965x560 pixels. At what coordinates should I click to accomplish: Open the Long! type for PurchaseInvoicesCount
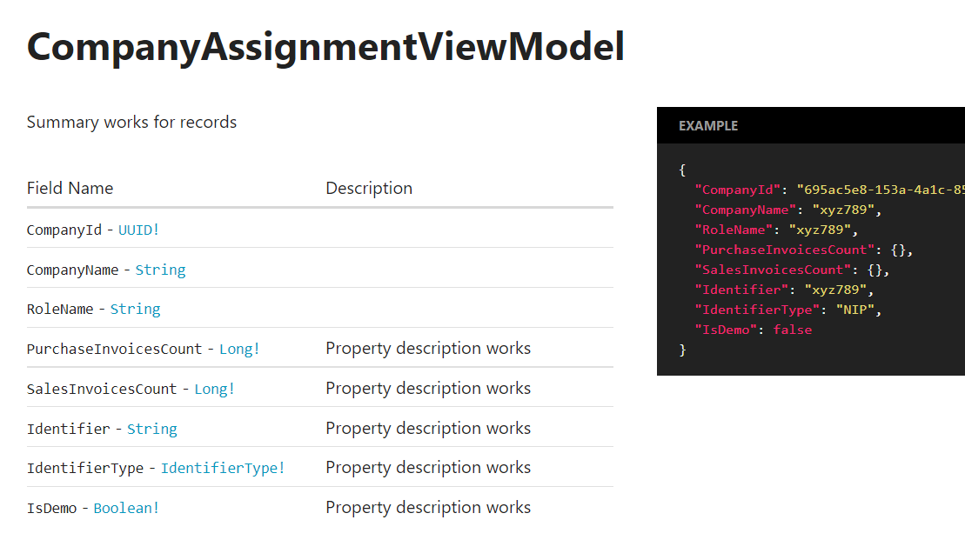[238, 349]
